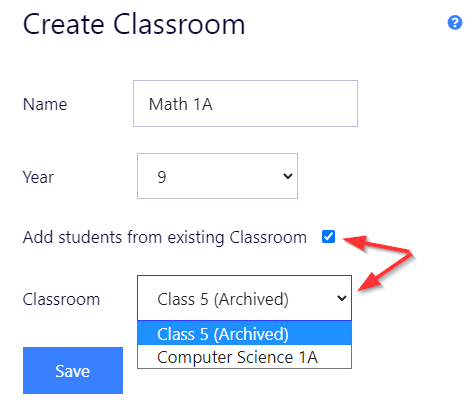476x411 pixels.
Task: Click the chevron arrow of Year dropdown
Action: click(288, 176)
